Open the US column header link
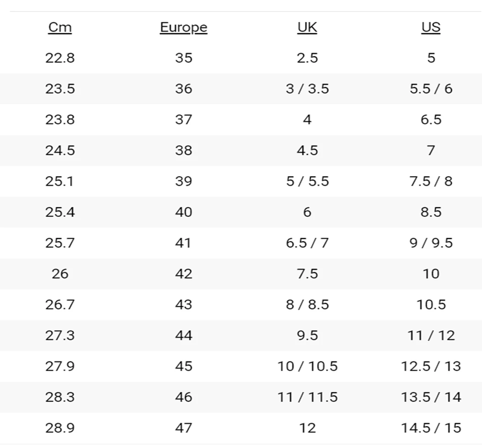 pyautogui.click(x=431, y=28)
